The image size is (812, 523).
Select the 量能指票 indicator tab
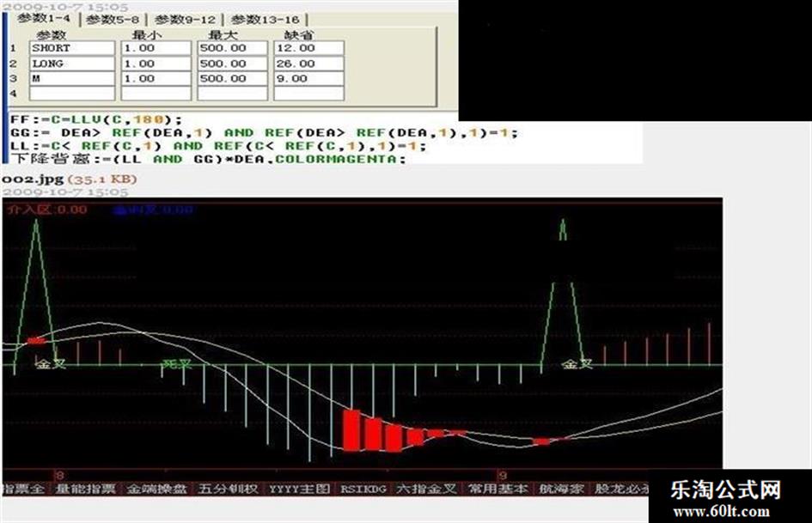coord(85,489)
